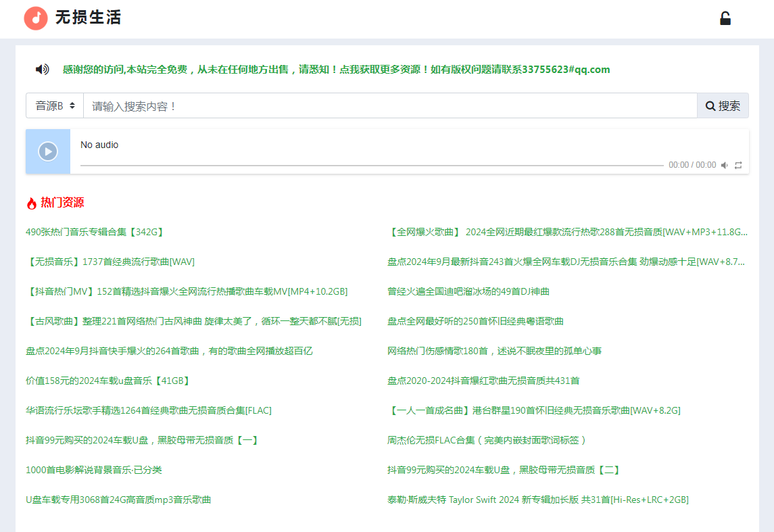Viewport: 774px width, 532px height.
Task: Open the 价值158元的2024车载u盘音乐 link
Action: 105,381
